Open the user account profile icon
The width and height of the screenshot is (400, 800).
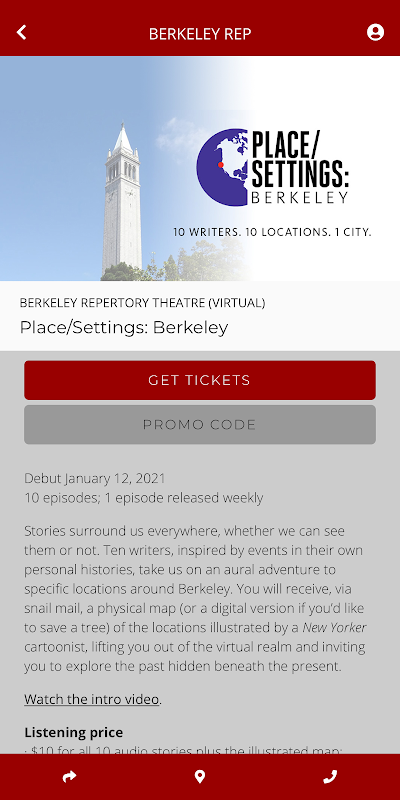coord(376,33)
